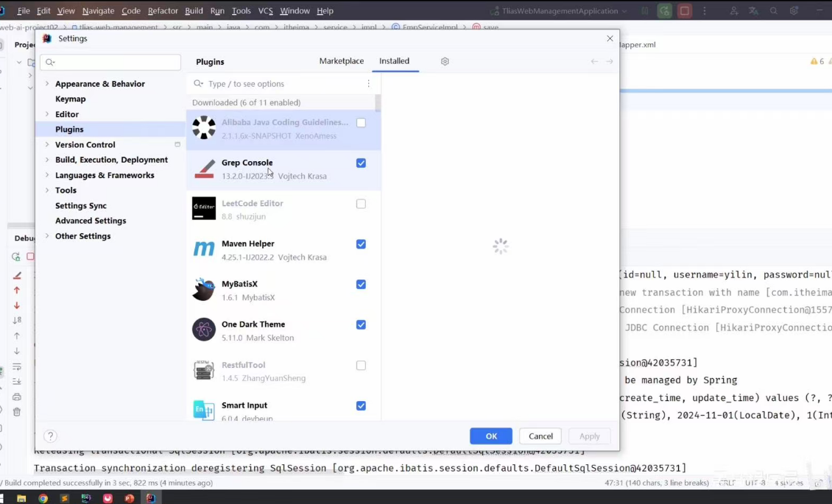
Task: Open the plugins gear settings icon
Action: (445, 62)
